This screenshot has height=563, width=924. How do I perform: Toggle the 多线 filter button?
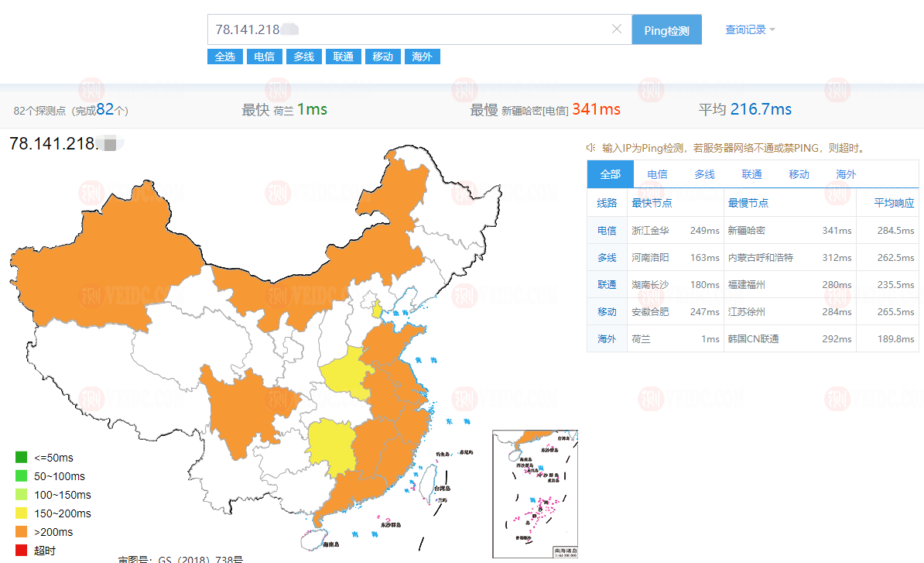tap(303, 56)
